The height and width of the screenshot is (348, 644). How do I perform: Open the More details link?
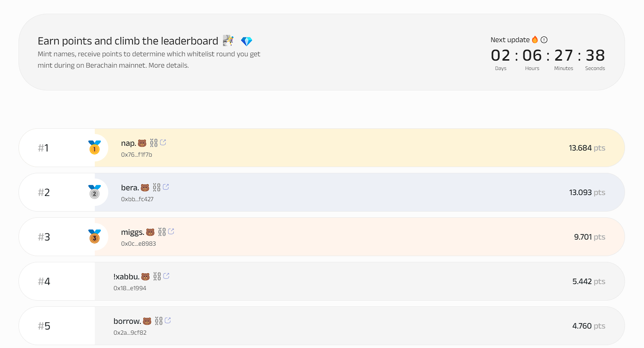168,65
